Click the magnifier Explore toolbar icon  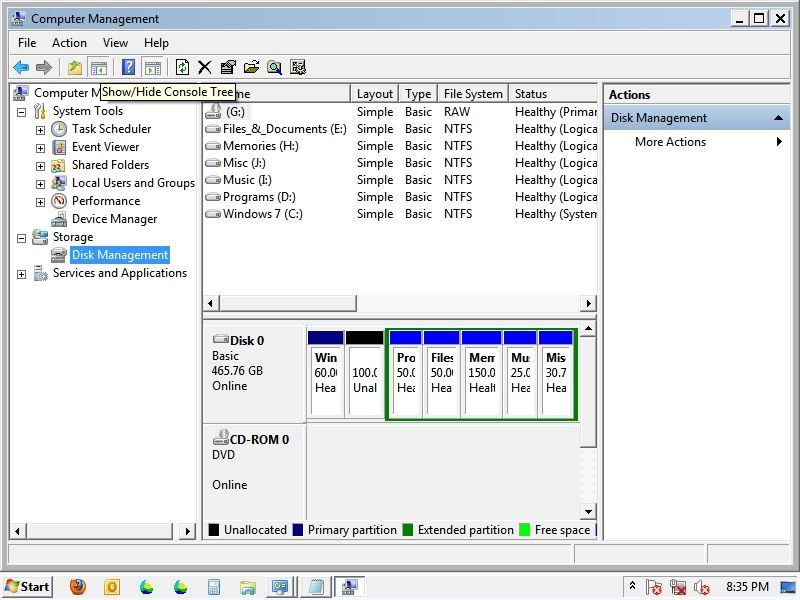[x=274, y=67]
